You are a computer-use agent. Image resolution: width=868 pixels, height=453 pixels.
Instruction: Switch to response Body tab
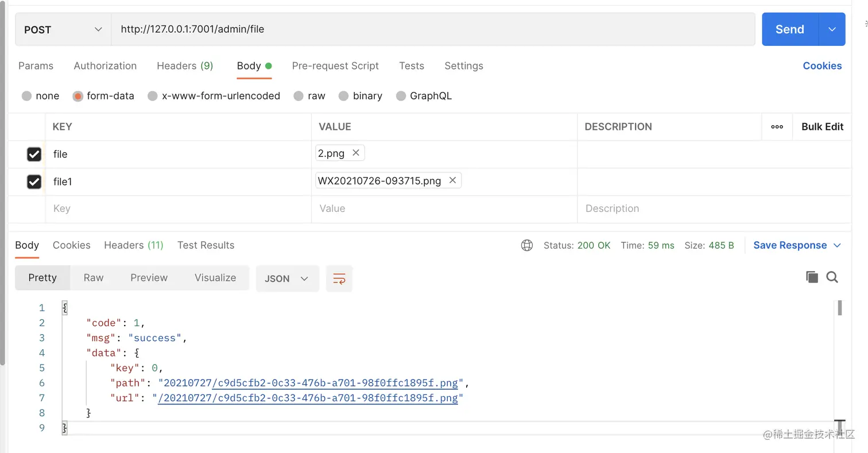27,245
